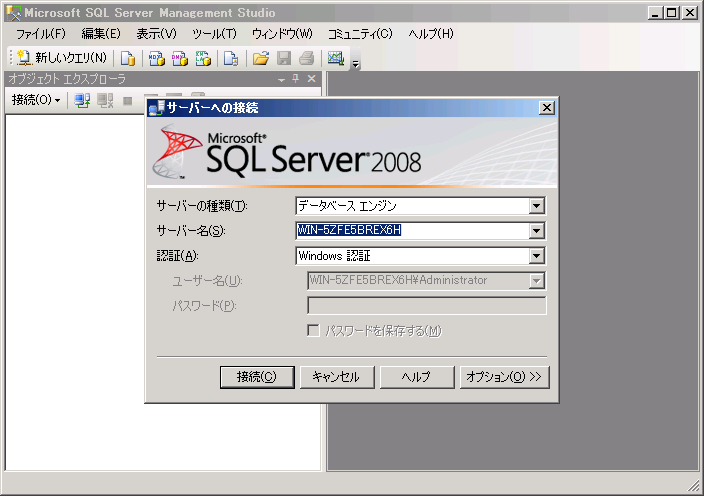Click the open file folder icon
Image resolution: width=704 pixels, height=496 pixels.
coord(260,58)
